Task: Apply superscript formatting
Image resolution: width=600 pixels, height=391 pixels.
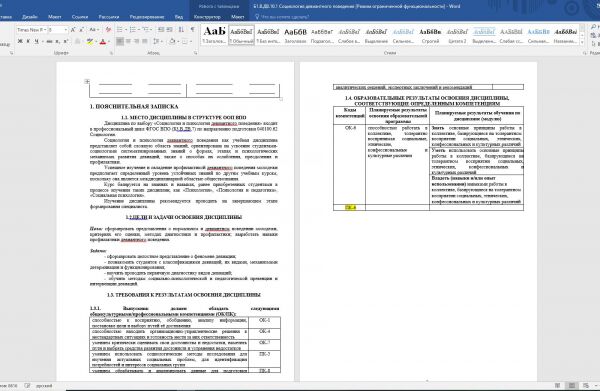Action: pos(65,41)
